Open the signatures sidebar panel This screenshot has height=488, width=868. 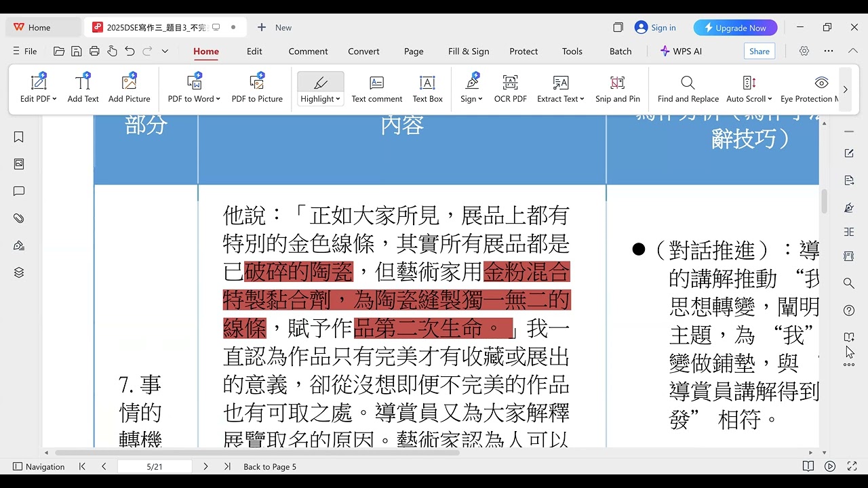(x=19, y=245)
